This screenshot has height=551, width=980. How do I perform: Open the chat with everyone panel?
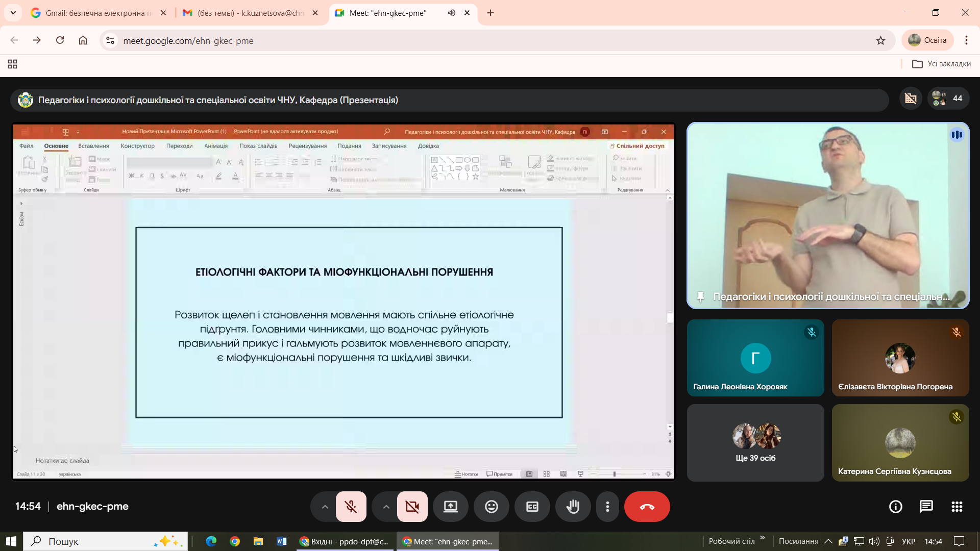[x=926, y=507]
